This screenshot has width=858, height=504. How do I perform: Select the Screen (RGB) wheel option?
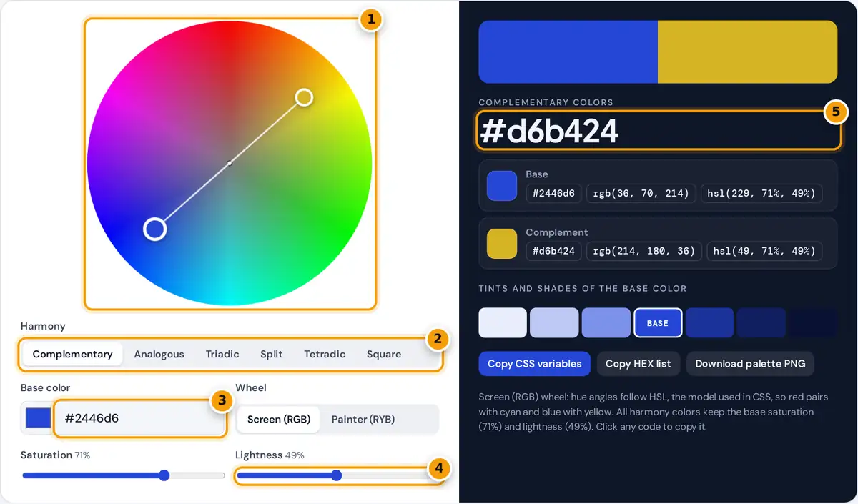(279, 419)
